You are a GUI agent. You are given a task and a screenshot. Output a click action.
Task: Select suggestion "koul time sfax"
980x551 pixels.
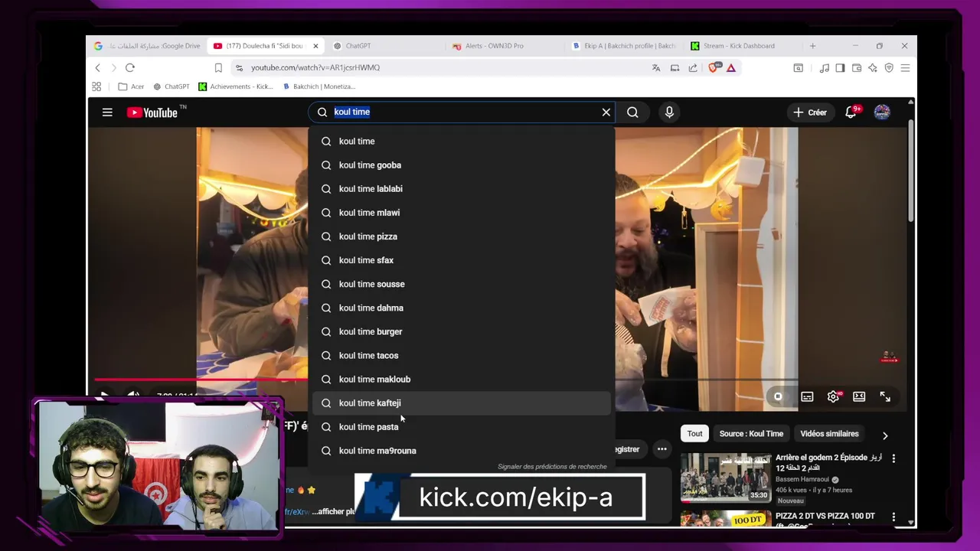click(462, 260)
